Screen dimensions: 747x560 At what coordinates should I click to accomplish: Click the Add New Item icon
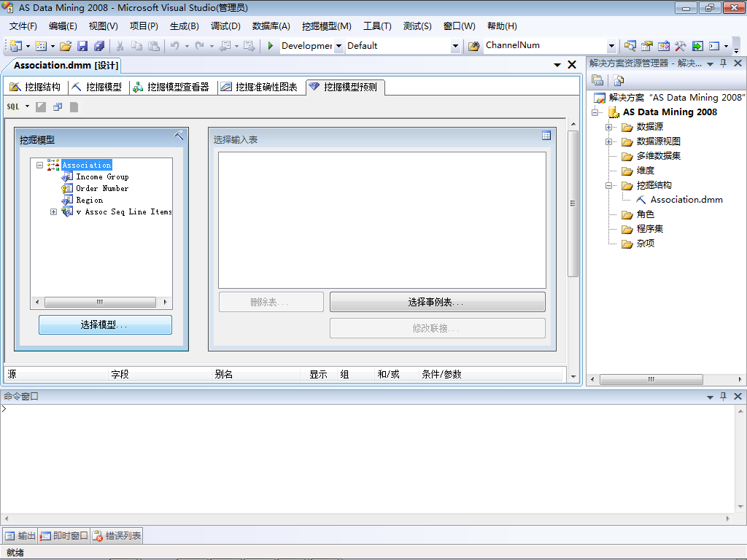coord(41,46)
